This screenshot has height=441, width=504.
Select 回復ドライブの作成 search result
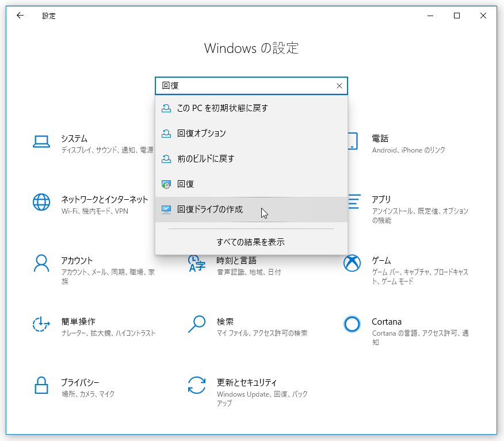pos(251,210)
